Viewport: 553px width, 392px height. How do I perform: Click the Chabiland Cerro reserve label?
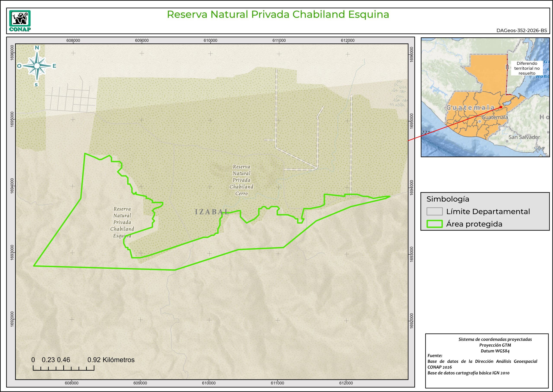point(241,180)
